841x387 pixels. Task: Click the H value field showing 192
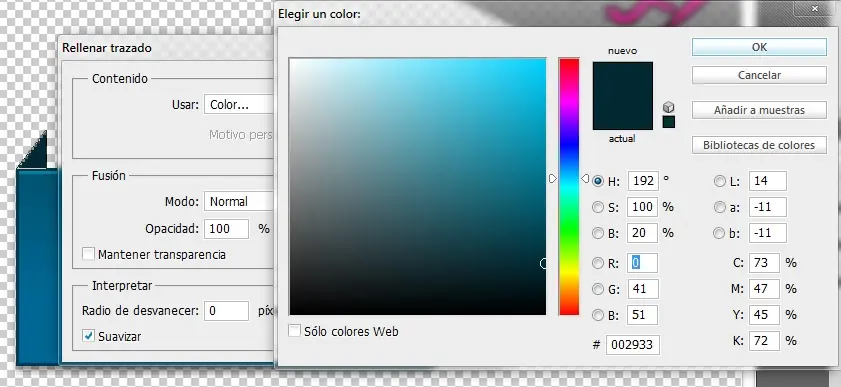click(x=643, y=181)
